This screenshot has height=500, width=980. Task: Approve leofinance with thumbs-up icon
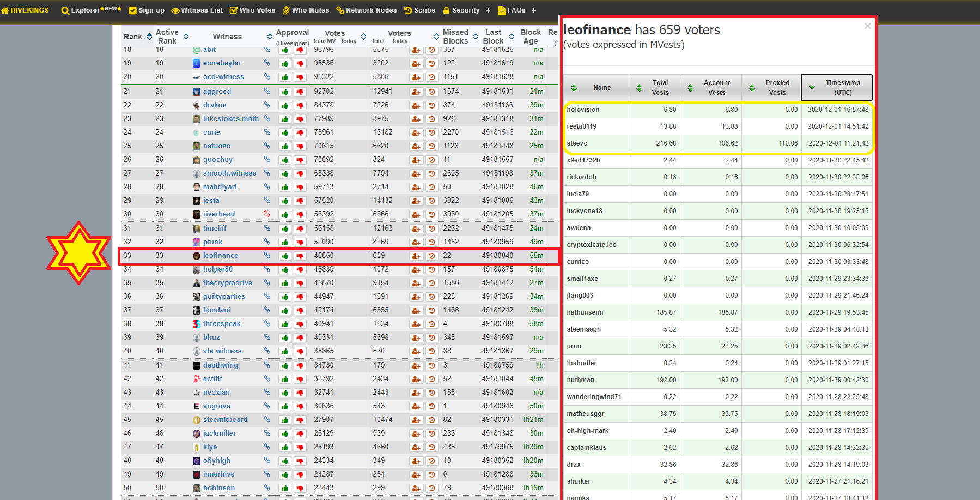tap(284, 256)
